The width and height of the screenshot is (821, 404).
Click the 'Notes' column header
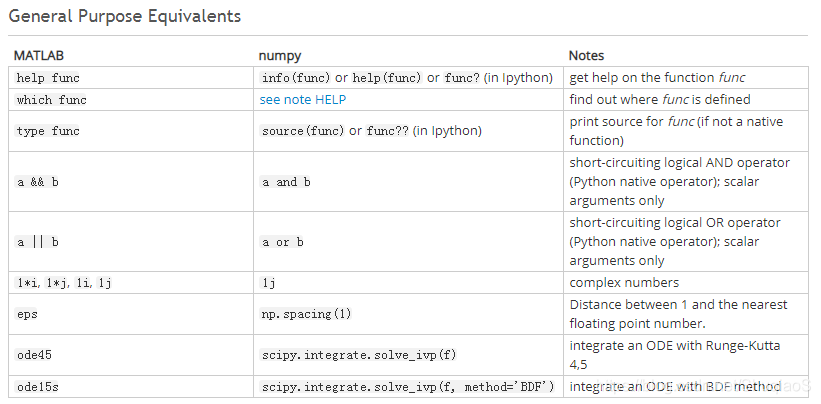(586, 55)
